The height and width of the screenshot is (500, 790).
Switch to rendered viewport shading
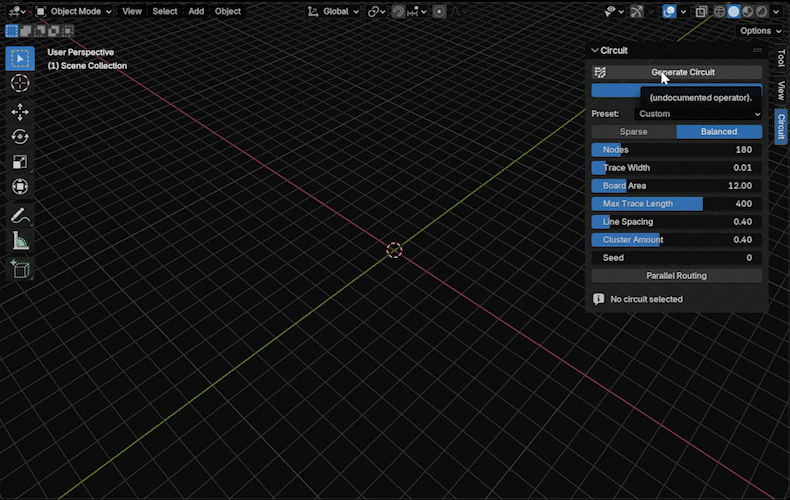coord(761,11)
